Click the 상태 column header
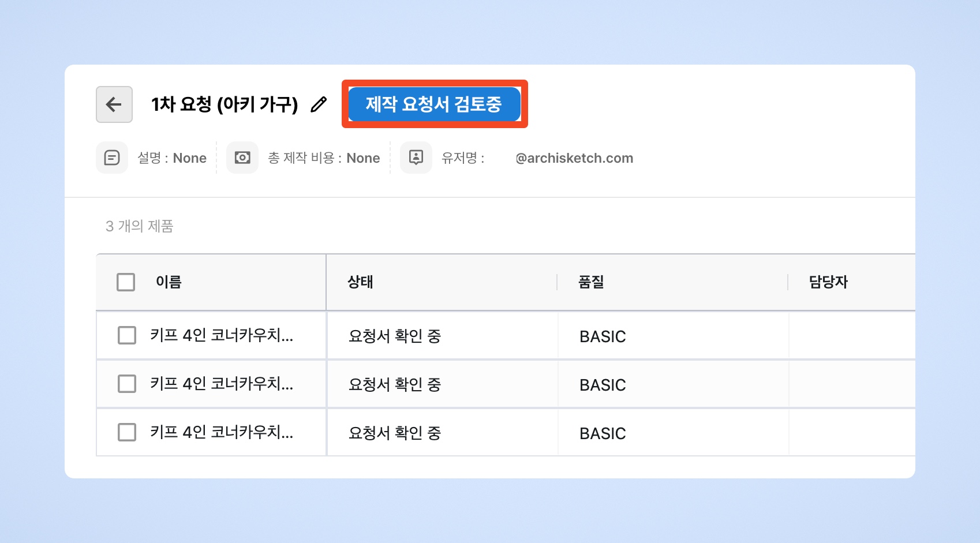 point(360,282)
